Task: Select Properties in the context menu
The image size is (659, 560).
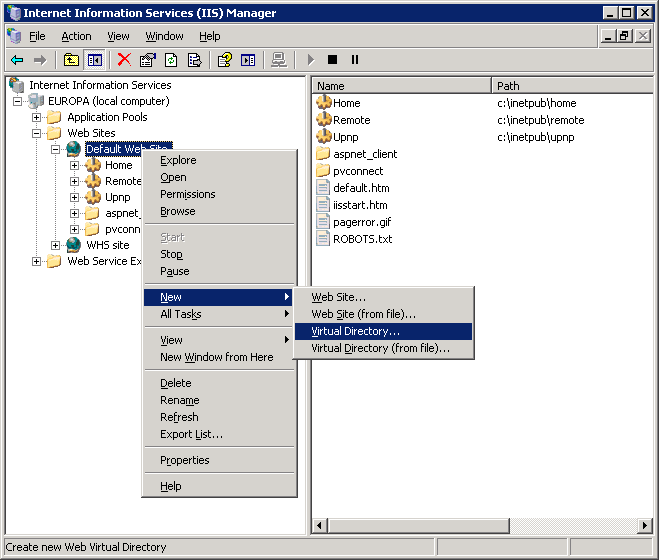Action: point(219,460)
